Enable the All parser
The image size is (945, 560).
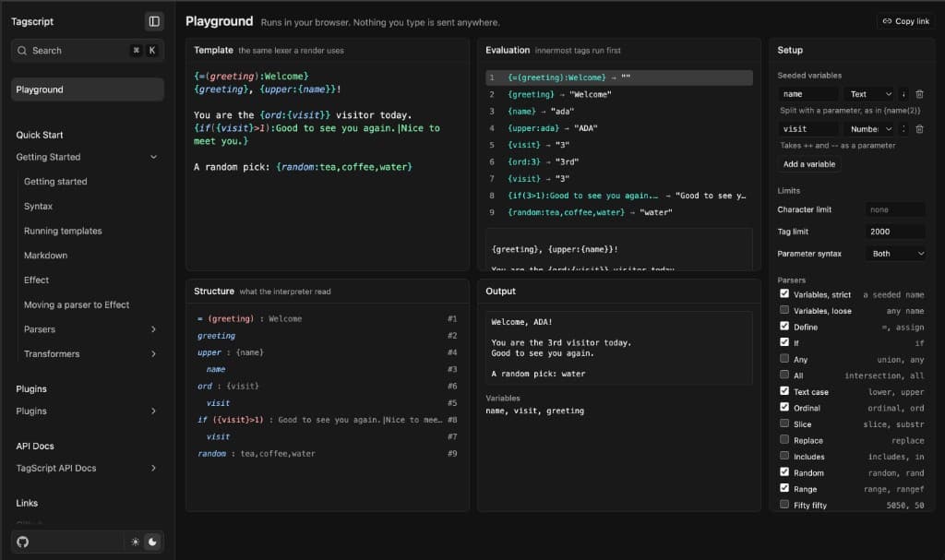pyautogui.click(x=784, y=375)
